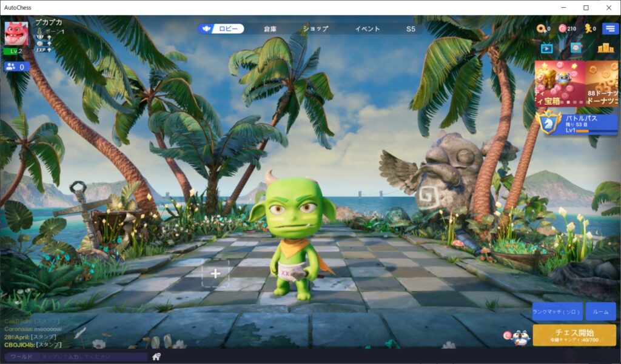This screenshot has width=621, height=364.
Task: Click the ワールド chat channel selector
Action: click(x=21, y=357)
